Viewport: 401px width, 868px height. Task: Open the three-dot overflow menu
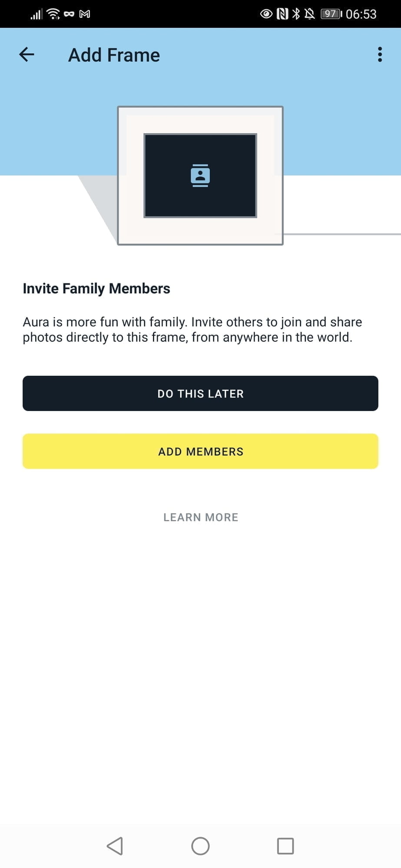380,55
